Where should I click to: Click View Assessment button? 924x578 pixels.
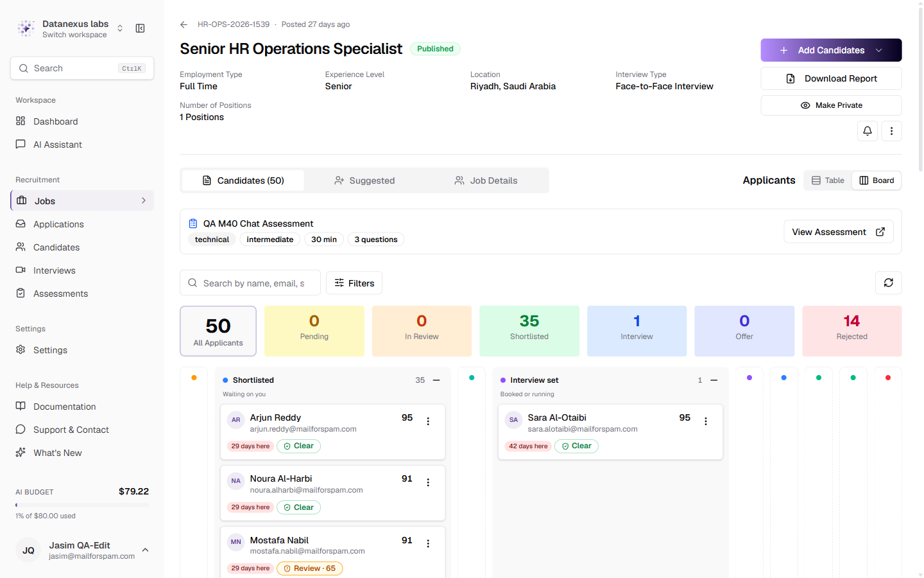[x=839, y=232]
